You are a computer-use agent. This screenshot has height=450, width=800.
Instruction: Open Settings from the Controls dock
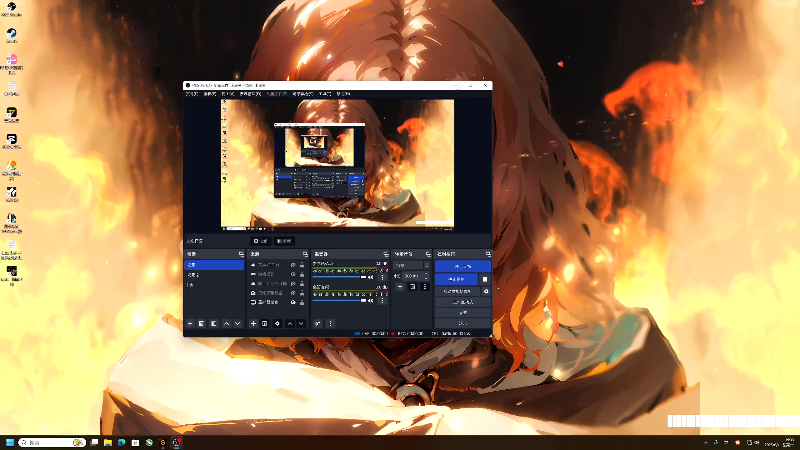(x=463, y=313)
